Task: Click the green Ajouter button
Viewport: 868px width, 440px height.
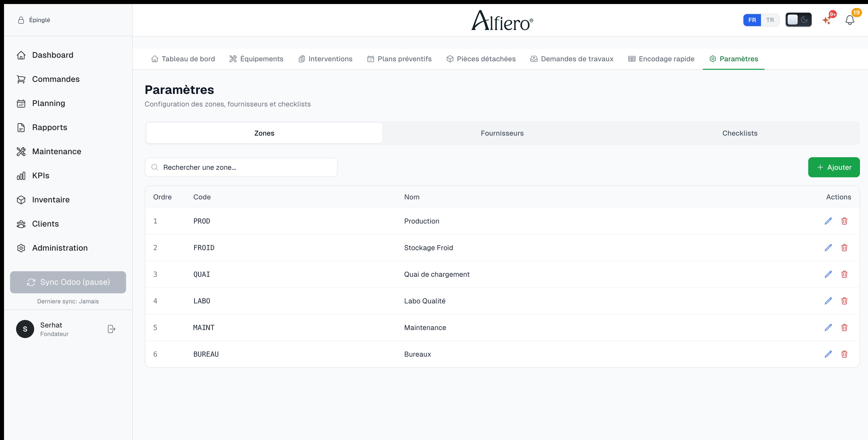Action: click(x=834, y=168)
